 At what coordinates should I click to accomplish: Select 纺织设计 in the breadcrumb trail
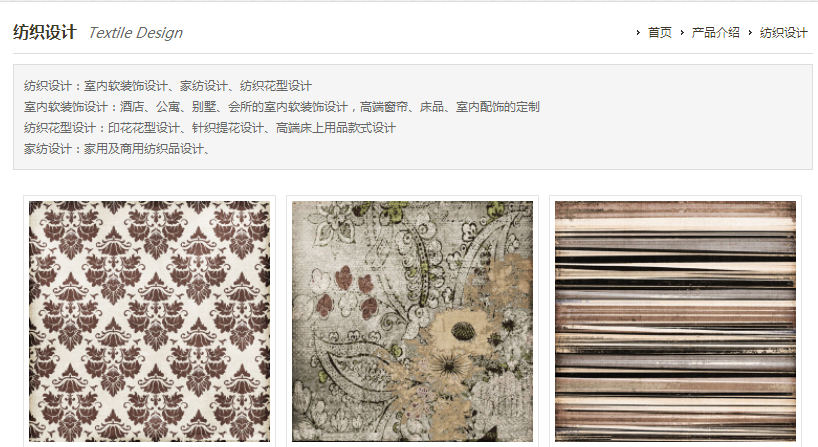[x=784, y=33]
